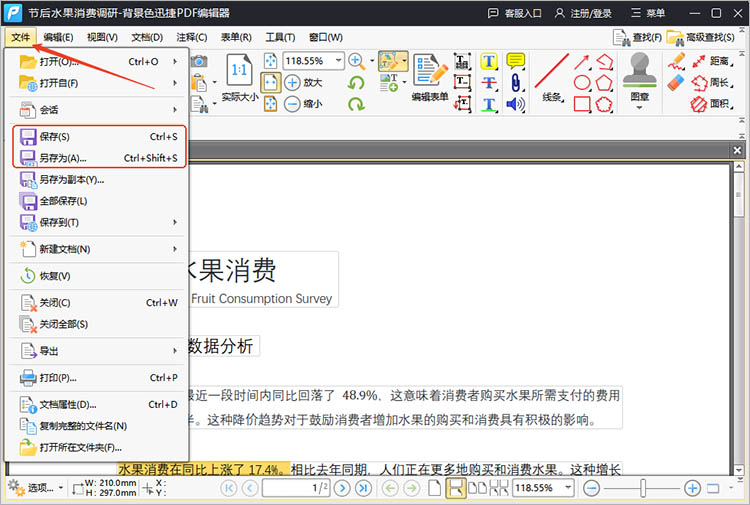The image size is (750, 505).
Task: Select 另存为副本(Y)... menu entry
Action: click(x=98, y=180)
